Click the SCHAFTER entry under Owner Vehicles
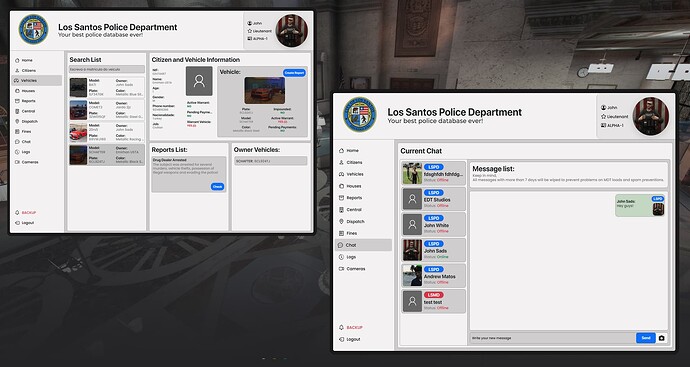690x367 pixels. (x=270, y=161)
